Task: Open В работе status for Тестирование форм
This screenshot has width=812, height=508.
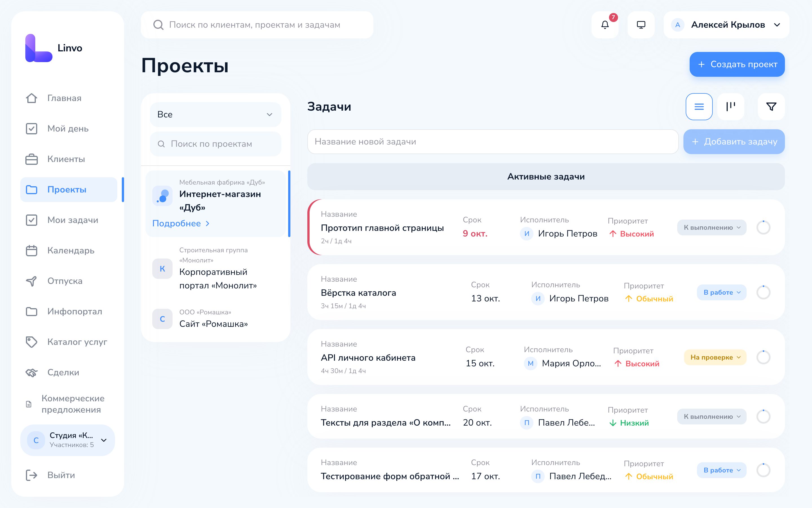Action: point(722,470)
